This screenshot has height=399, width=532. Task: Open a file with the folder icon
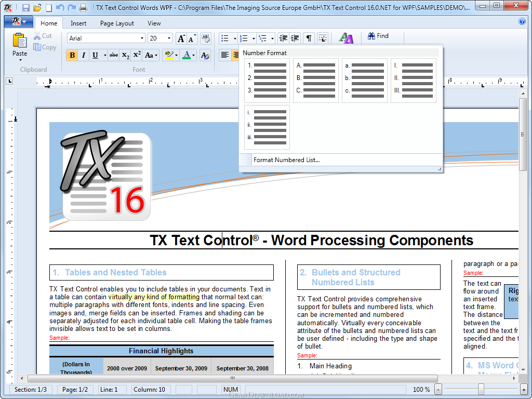click(x=37, y=7)
